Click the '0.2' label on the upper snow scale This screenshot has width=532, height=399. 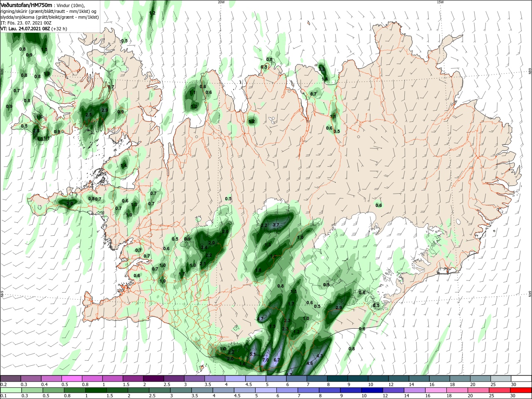click(3, 384)
